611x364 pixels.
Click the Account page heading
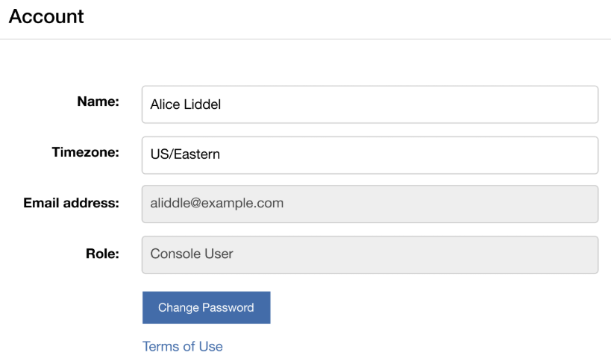click(46, 16)
